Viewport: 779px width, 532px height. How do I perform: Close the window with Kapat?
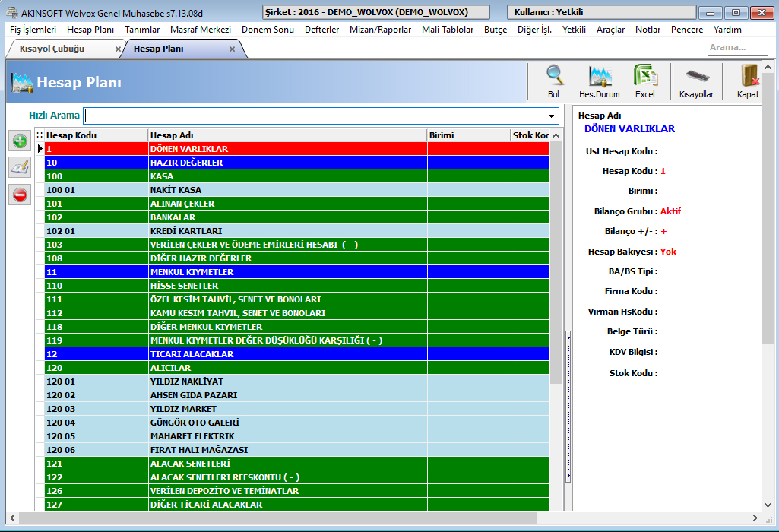click(748, 81)
